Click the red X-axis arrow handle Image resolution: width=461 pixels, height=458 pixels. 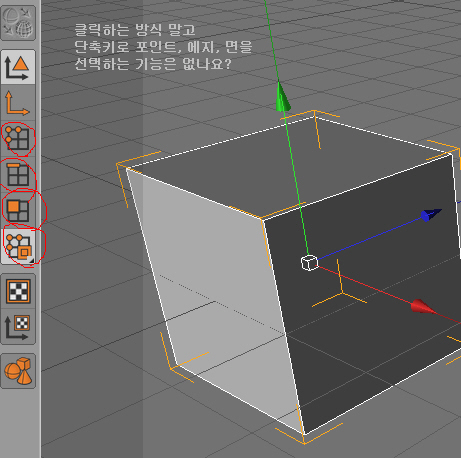click(423, 307)
